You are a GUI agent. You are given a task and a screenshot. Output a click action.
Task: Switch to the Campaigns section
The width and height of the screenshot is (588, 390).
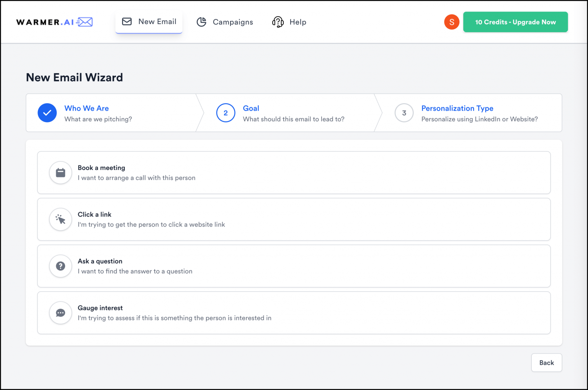(x=225, y=22)
